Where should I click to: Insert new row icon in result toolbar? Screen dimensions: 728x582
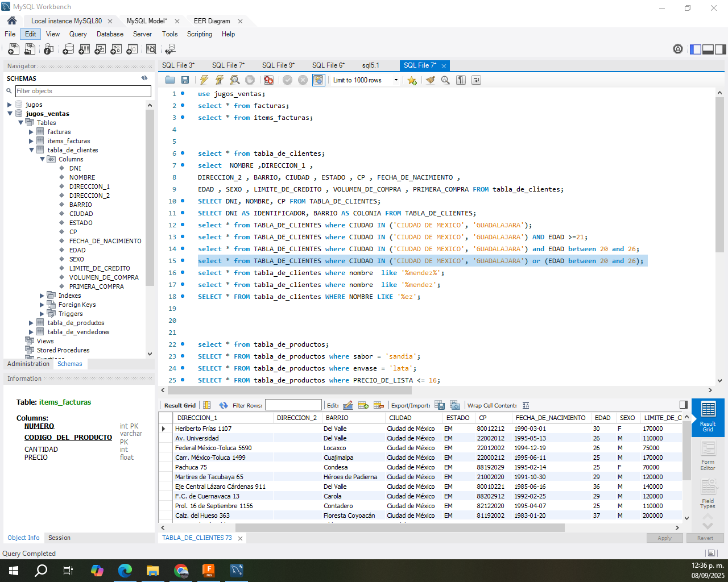(363, 405)
